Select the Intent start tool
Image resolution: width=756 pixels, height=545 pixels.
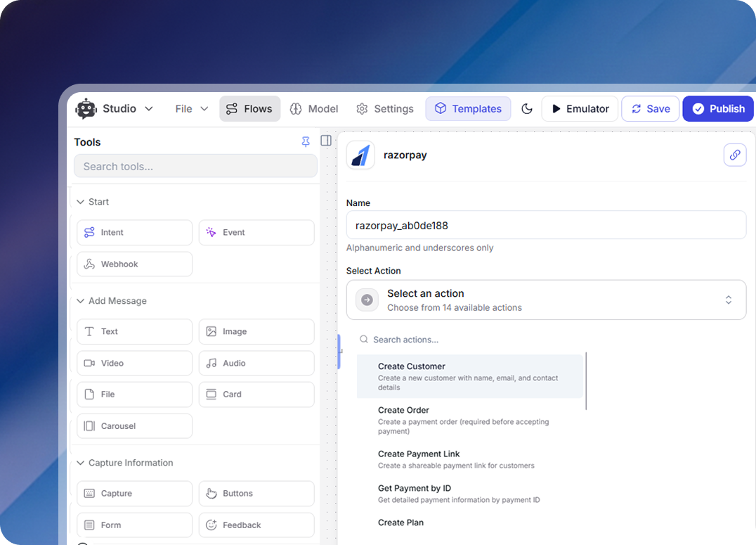click(134, 232)
